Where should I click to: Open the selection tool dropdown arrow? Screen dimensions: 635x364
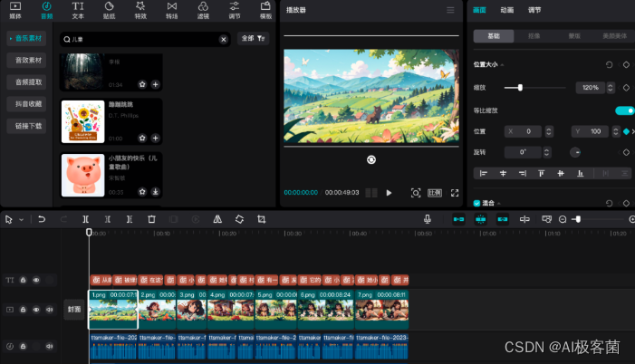[21, 219]
